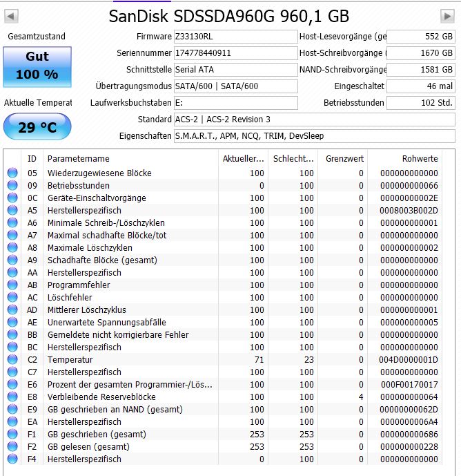
Task: Click status icon of row F4
Action: click(12, 459)
